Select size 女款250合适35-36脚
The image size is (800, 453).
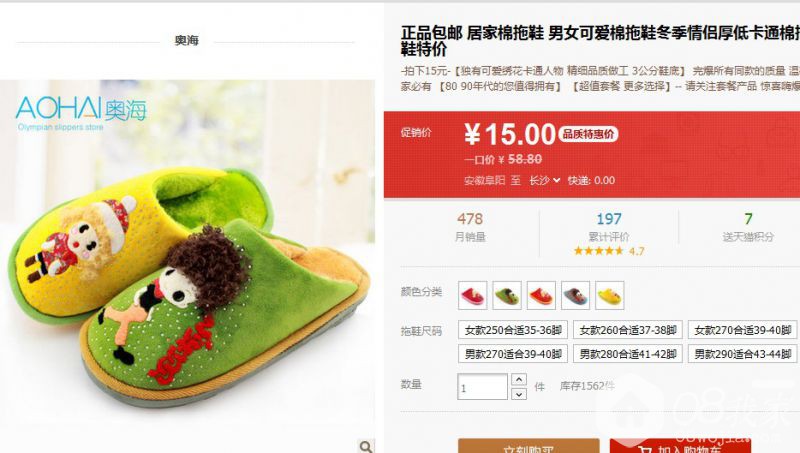click(513, 330)
